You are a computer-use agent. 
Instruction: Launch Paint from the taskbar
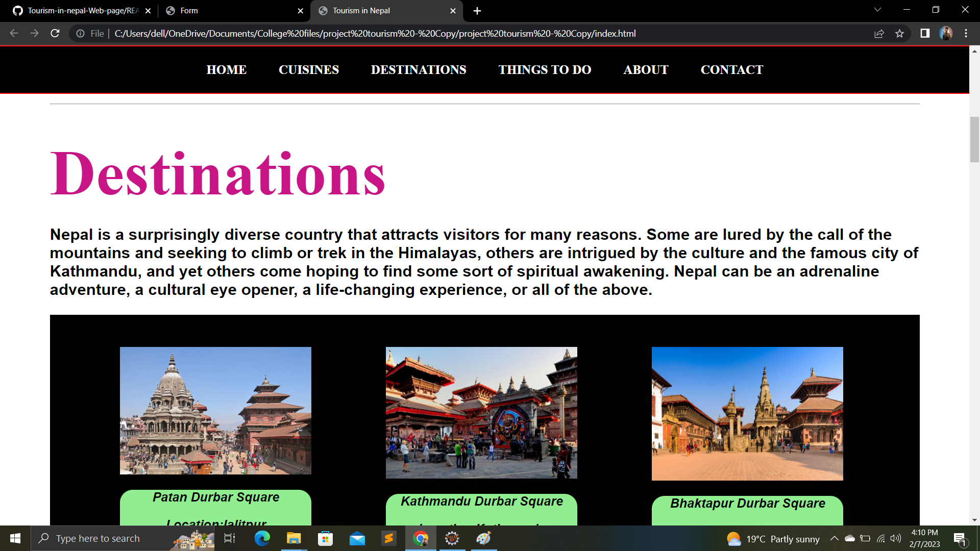[484, 538]
